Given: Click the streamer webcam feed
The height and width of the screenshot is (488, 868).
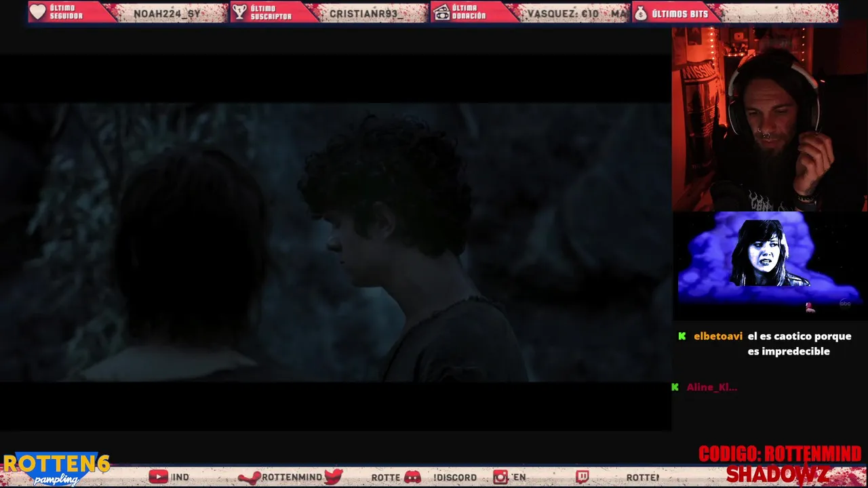Looking at the screenshot, I should click(770, 119).
